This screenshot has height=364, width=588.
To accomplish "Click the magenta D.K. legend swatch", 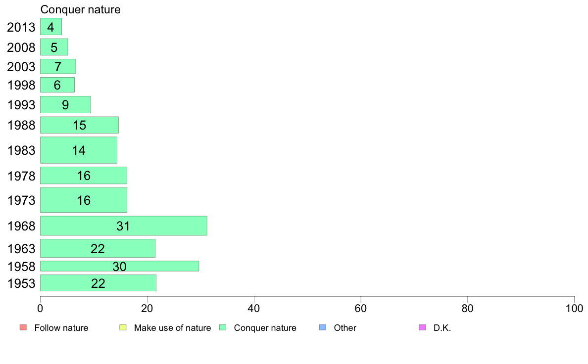I will pyautogui.click(x=422, y=327).
